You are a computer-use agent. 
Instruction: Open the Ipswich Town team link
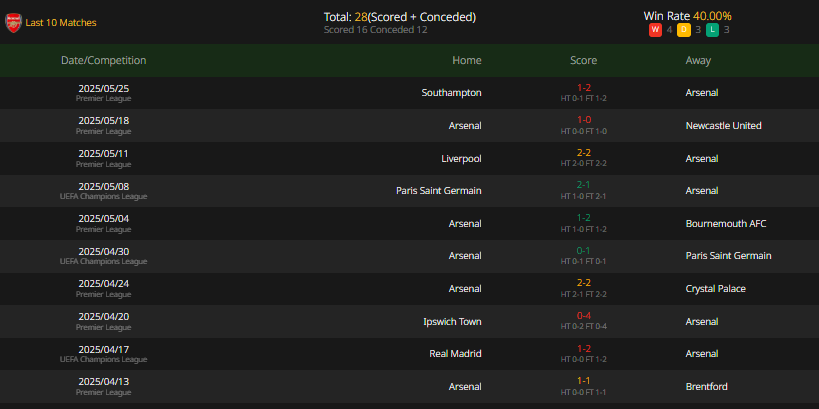[x=452, y=322]
